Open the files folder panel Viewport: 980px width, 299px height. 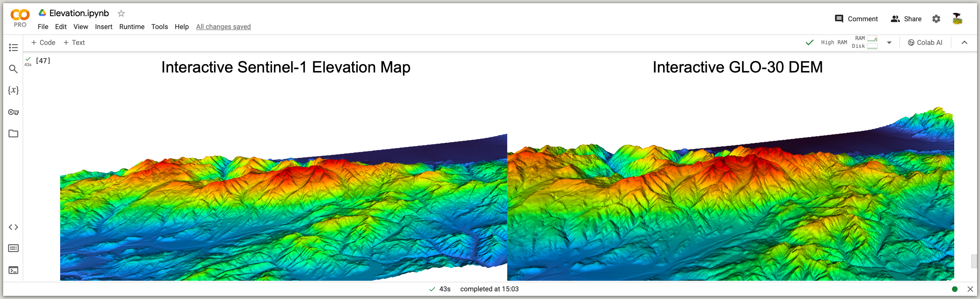(13, 134)
